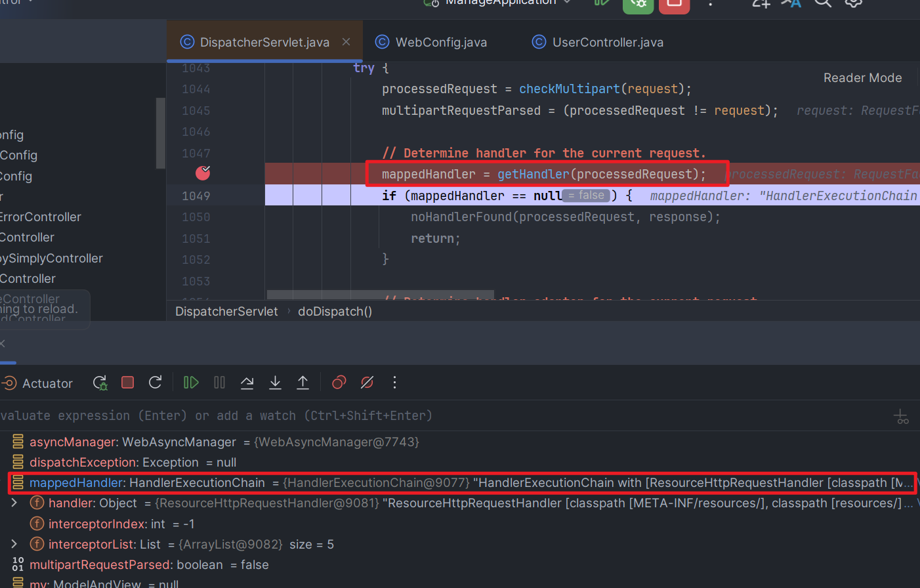Expand the interceptorList: List variable node

(x=14, y=544)
